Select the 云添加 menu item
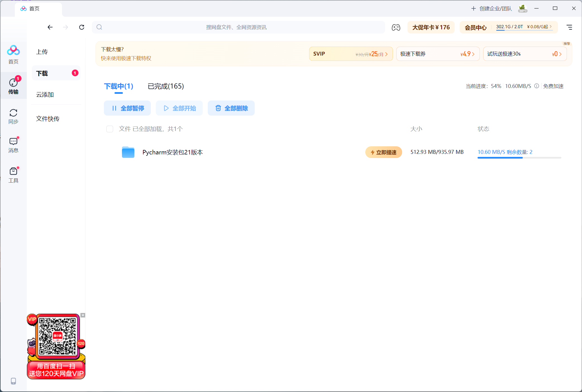Viewport: 582px width, 392px height. [45, 94]
